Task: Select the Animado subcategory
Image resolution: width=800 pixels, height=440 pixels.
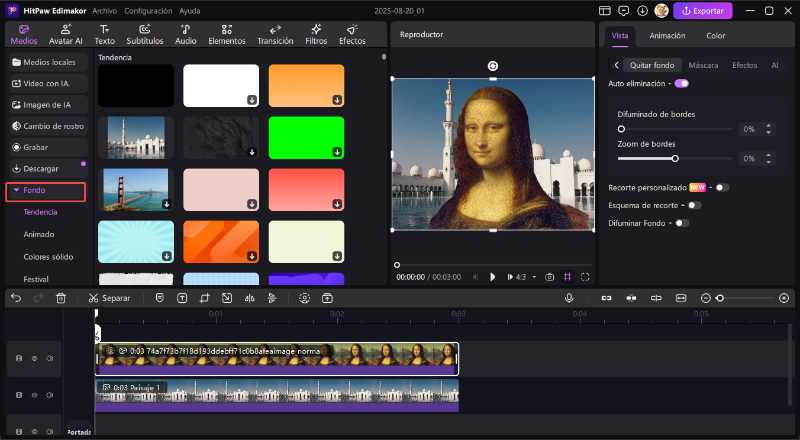Action: [39, 234]
